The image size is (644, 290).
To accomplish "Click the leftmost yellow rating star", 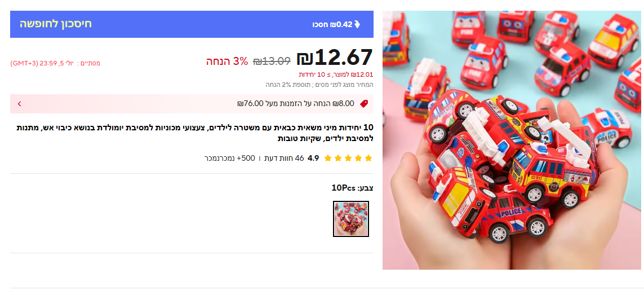I will pos(328,158).
